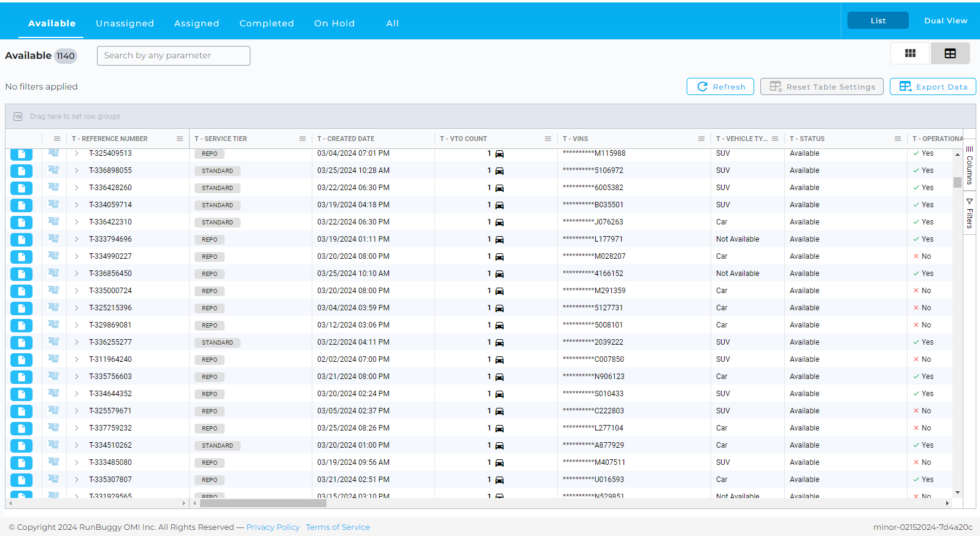Click car icon in T-336856450 row
Image resolution: width=980 pixels, height=536 pixels.
[x=500, y=274]
